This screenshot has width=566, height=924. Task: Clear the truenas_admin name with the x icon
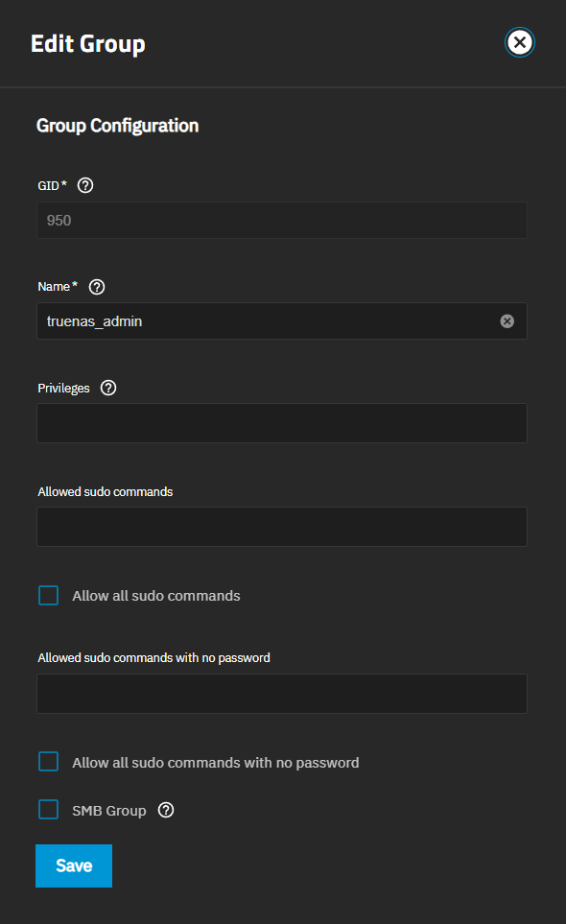(x=507, y=321)
